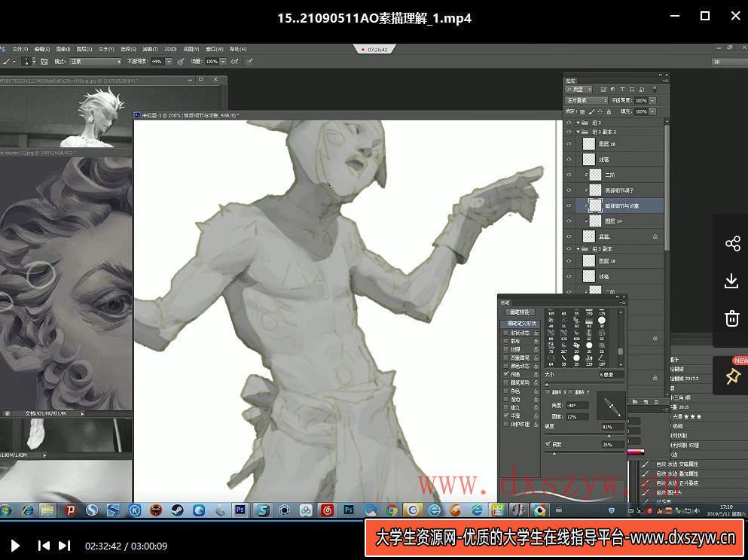
Task: Click the Layers panel menu icon
Action: (667, 81)
